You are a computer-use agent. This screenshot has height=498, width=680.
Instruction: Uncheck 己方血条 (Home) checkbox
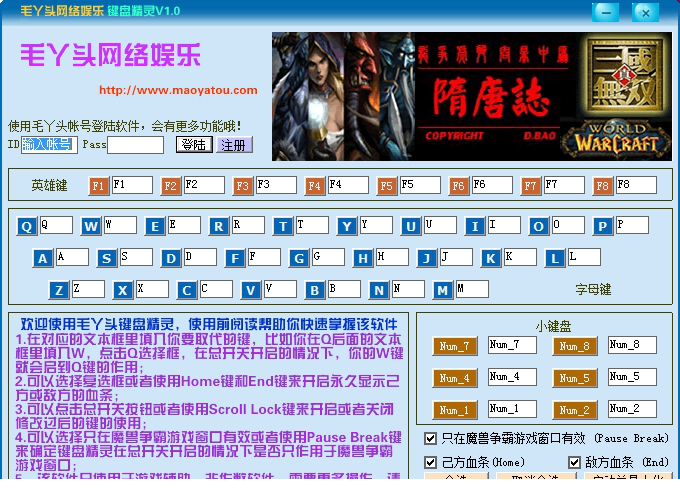click(x=430, y=462)
